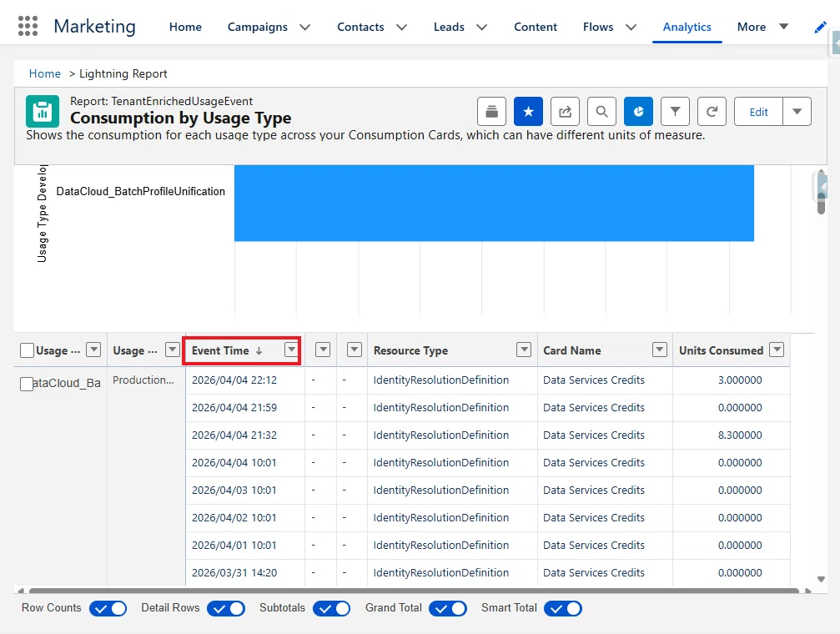Click the 8.300000 units value
The width and height of the screenshot is (840, 634).
pyautogui.click(x=740, y=435)
